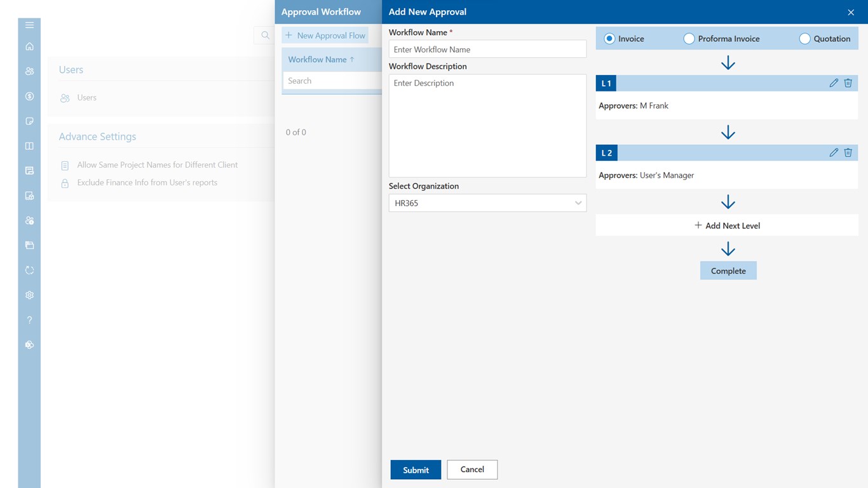Click the Cancel button

click(x=472, y=470)
